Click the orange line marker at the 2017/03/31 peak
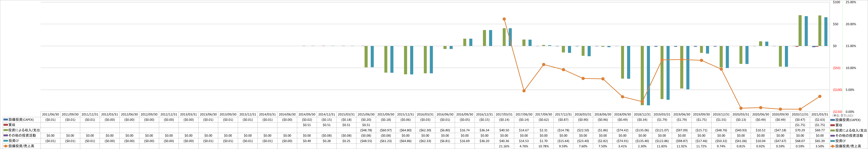Viewport: 868px width, 149px height. (504, 19)
